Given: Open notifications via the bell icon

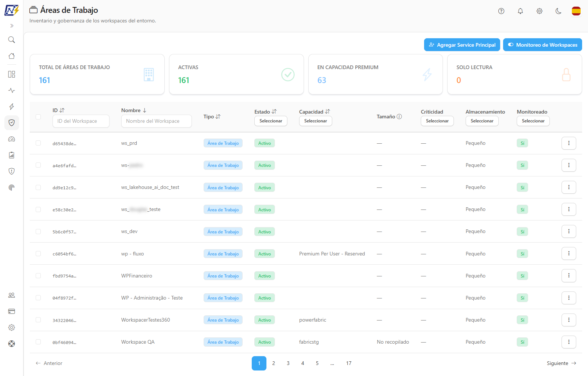Looking at the screenshot, I should [x=520, y=11].
